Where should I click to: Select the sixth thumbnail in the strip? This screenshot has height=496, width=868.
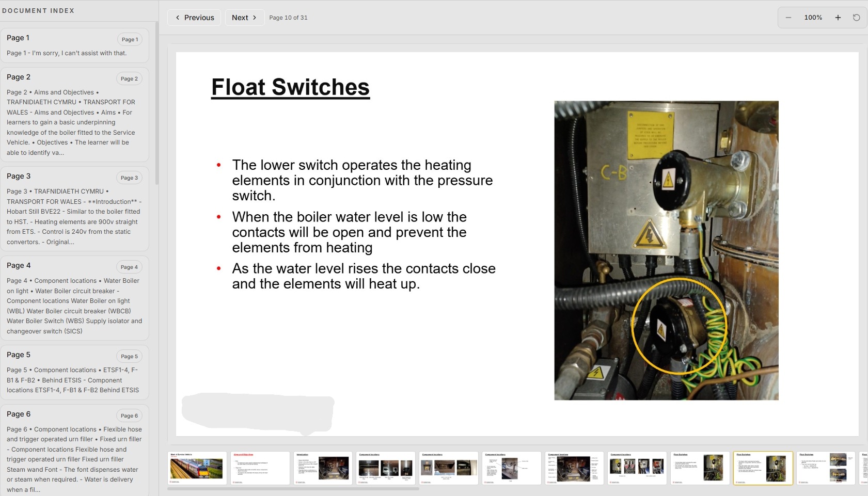[512, 468]
